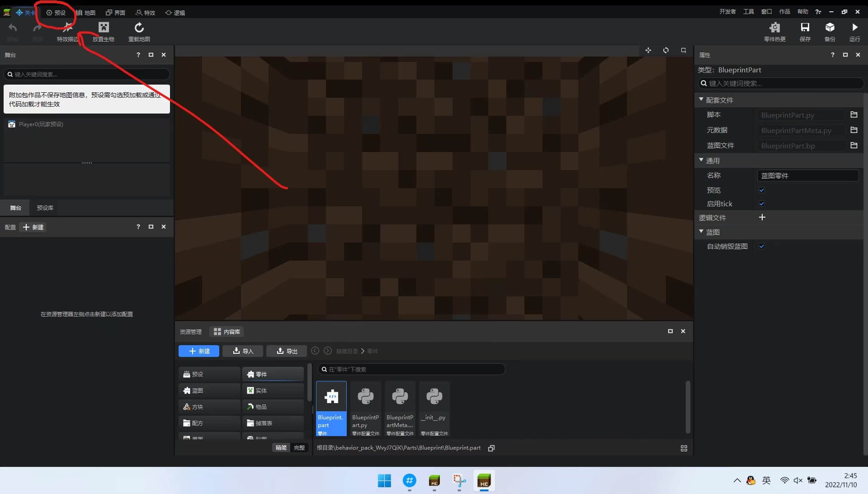Click the 属性 panel keyword search field

coord(781,83)
